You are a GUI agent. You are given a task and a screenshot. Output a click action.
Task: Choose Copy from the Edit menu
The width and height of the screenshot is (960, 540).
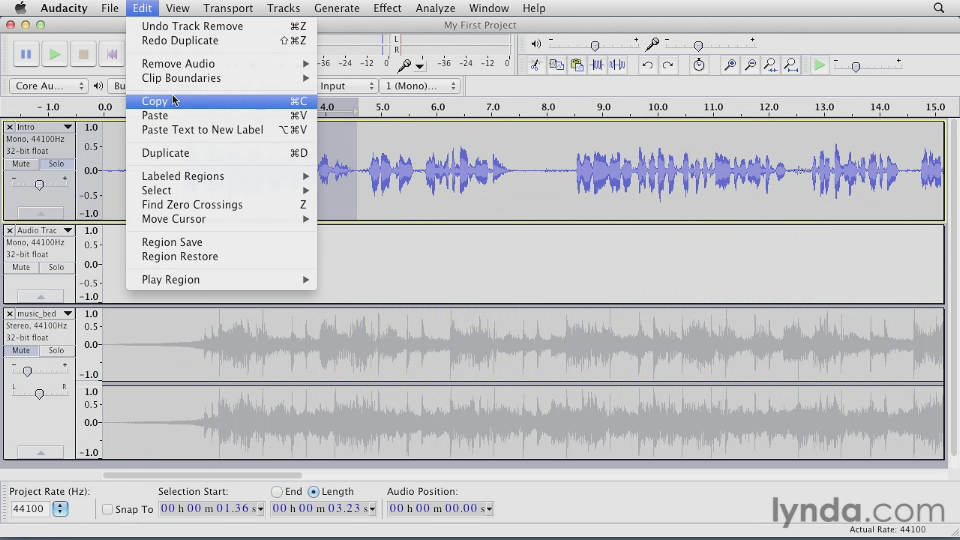pos(221,101)
